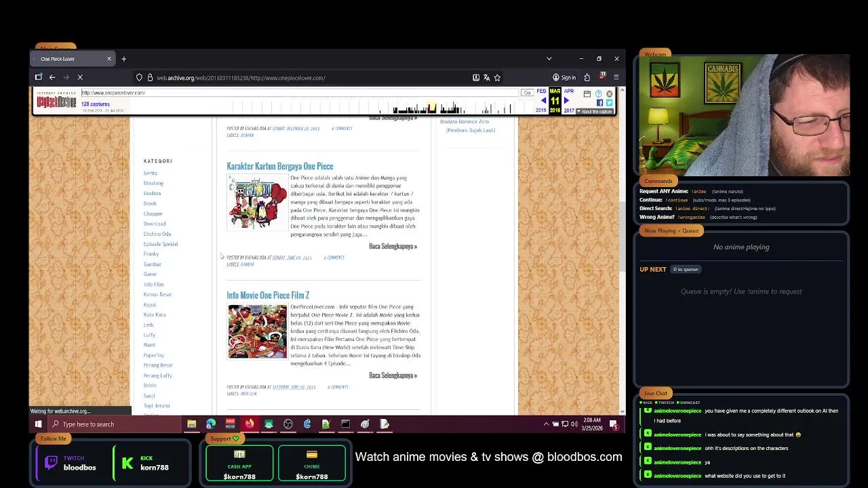Click the Wayback Go button
868x488 pixels.
527,93
